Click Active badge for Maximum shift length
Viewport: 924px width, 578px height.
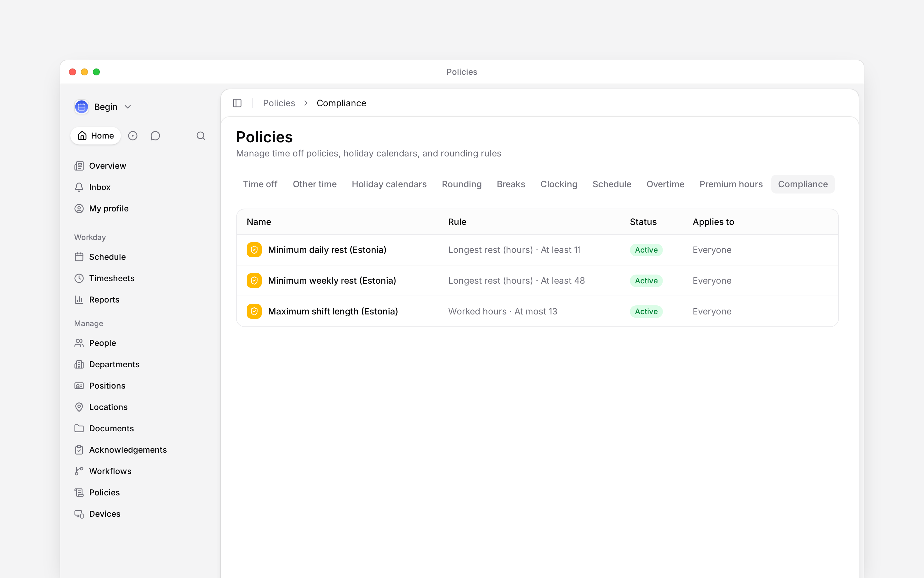click(x=646, y=312)
